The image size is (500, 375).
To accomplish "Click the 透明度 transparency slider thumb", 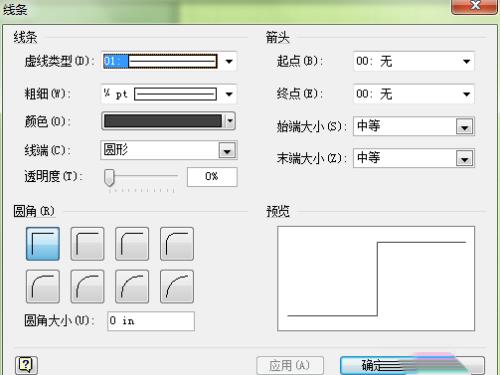I will pyautogui.click(x=109, y=177).
